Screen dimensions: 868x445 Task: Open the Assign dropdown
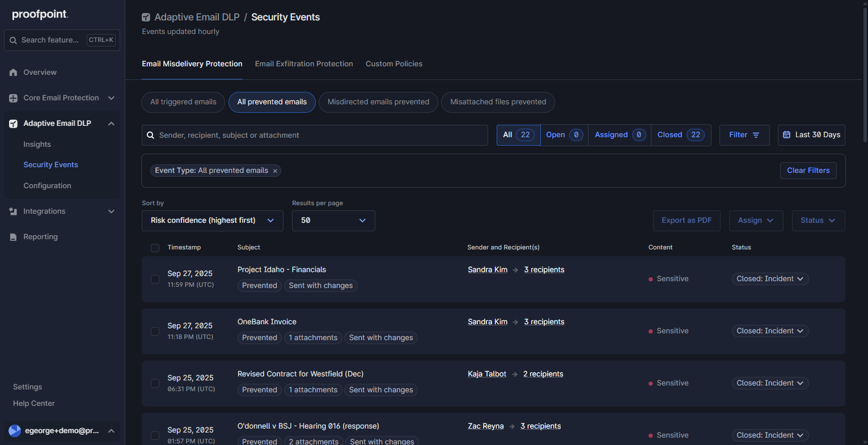coord(756,221)
